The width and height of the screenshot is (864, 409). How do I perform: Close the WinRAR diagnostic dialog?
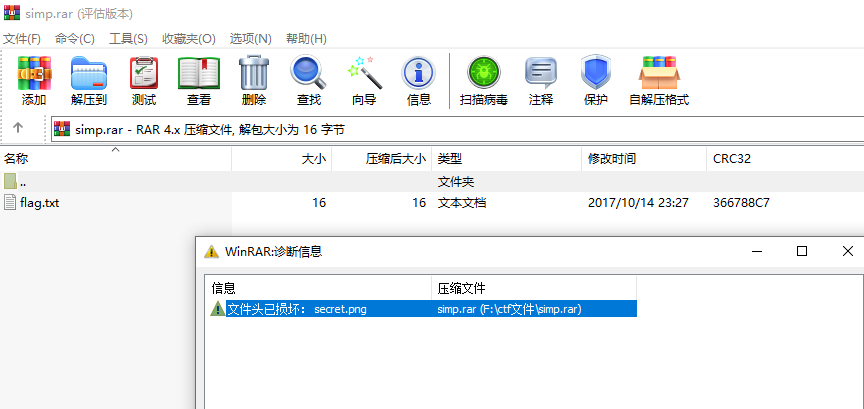click(847, 251)
